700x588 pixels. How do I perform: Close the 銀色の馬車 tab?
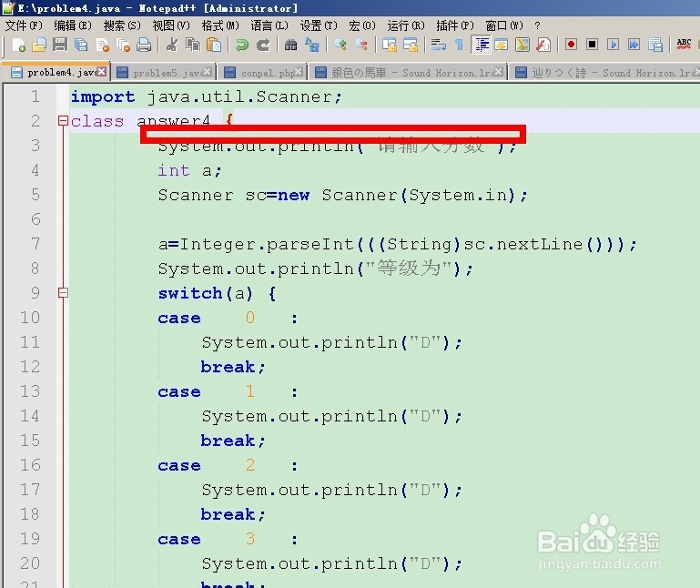tap(499, 71)
